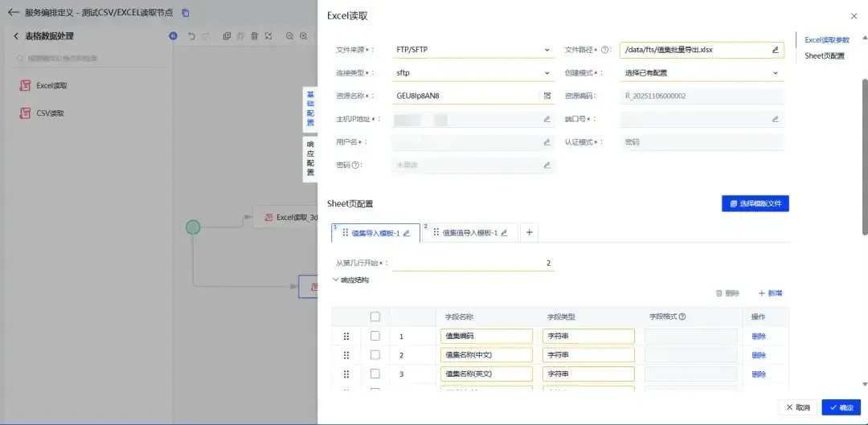Click the pencil icon on the 值集值导入模板-1 tab

(x=504, y=233)
